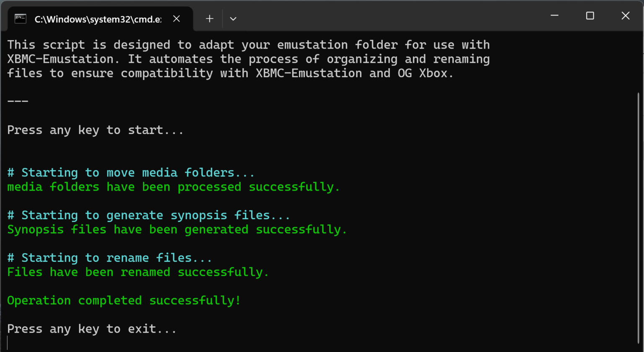Screen dimensions: 644x352
Task: Click the "# Starting to rename files..." line
Action: coord(109,258)
